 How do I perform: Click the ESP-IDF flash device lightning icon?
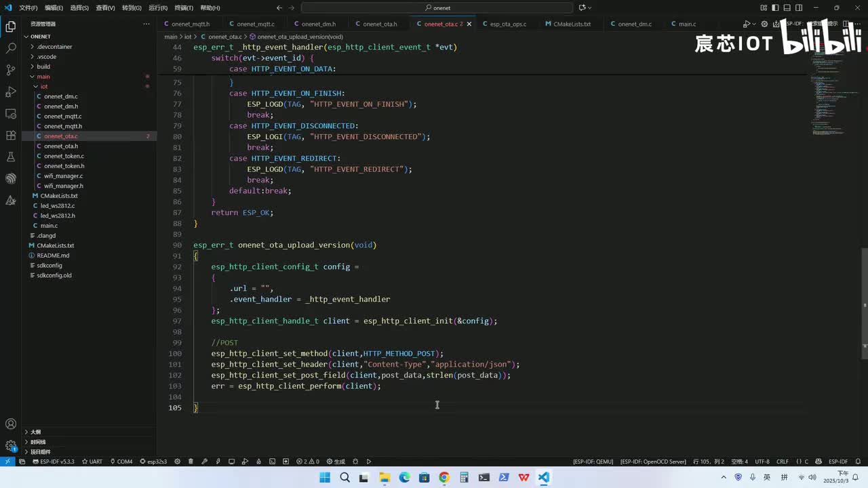coord(218,462)
